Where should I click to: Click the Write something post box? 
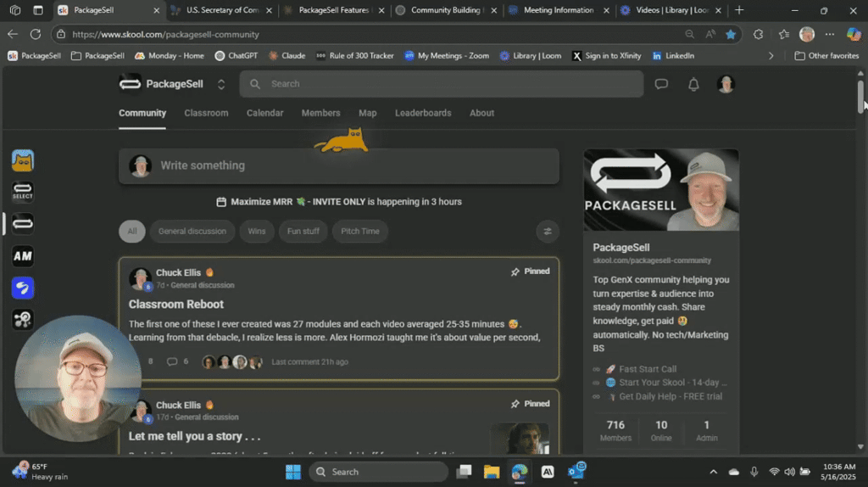point(339,165)
